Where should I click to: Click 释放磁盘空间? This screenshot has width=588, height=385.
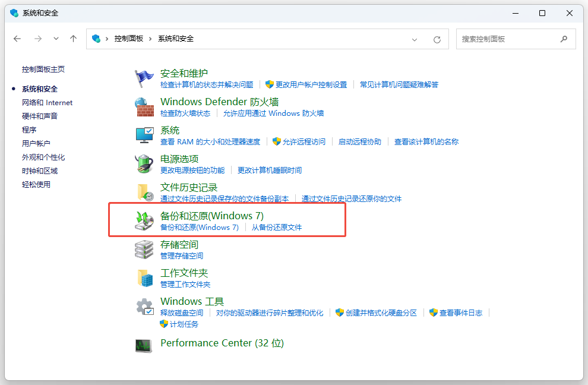[182, 313]
